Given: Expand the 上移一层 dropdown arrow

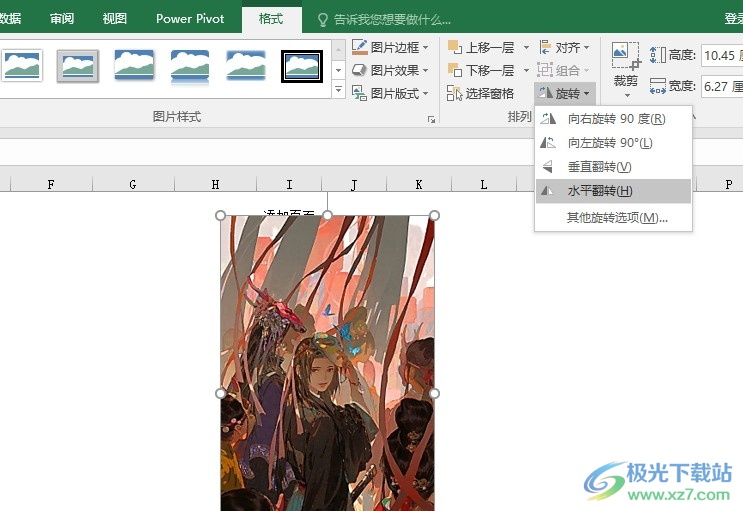Looking at the screenshot, I should coord(526,47).
